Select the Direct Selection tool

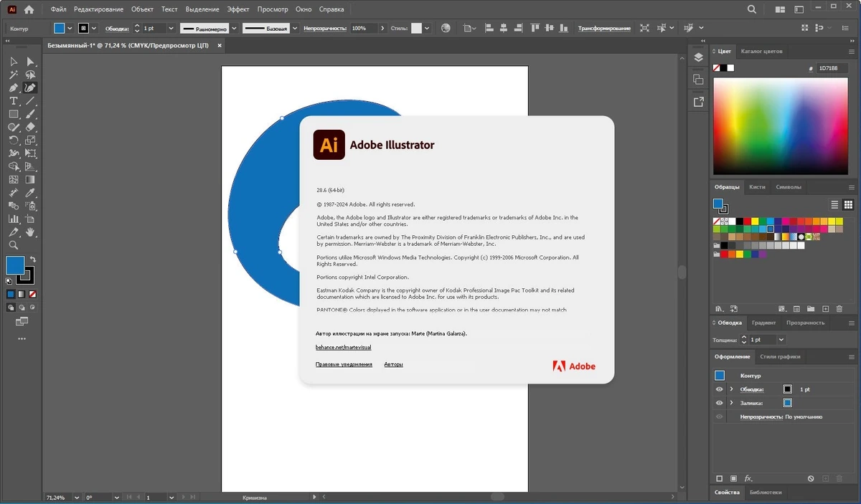pyautogui.click(x=30, y=62)
